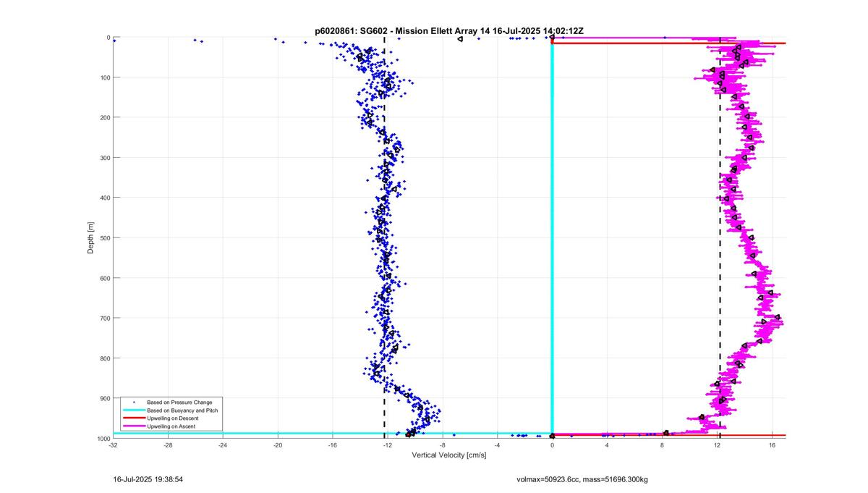This screenshot has width=868, height=493.
Task: Click the 100 tick label on depth axis
Action: coord(104,77)
